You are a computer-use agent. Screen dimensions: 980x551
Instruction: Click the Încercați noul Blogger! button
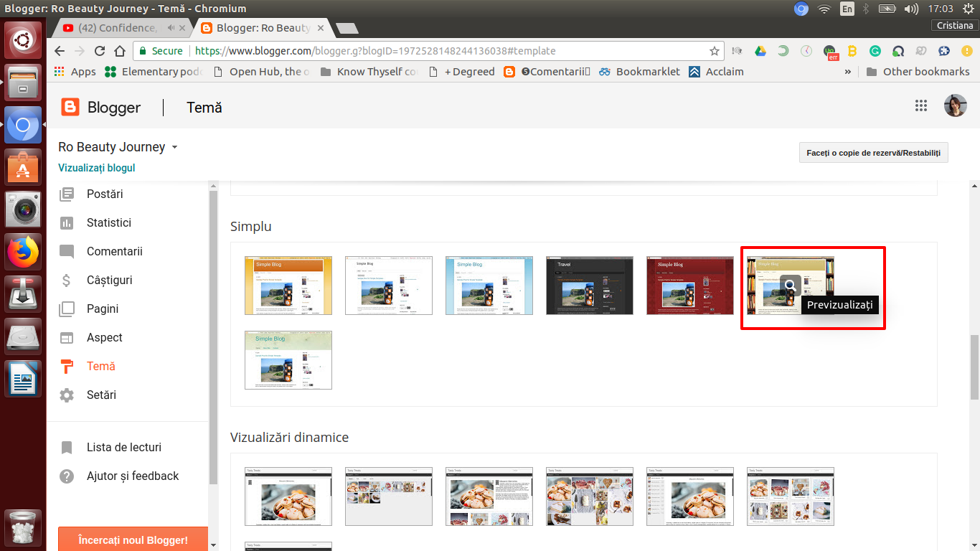pyautogui.click(x=133, y=540)
